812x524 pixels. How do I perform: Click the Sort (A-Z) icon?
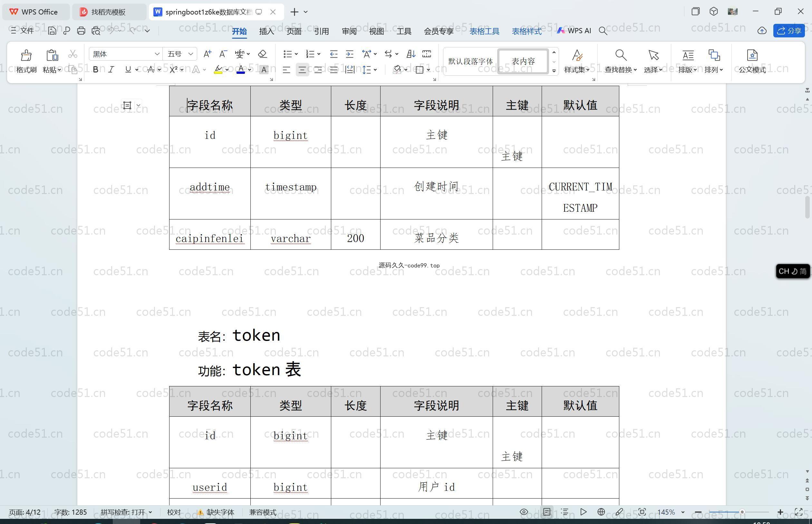click(411, 54)
